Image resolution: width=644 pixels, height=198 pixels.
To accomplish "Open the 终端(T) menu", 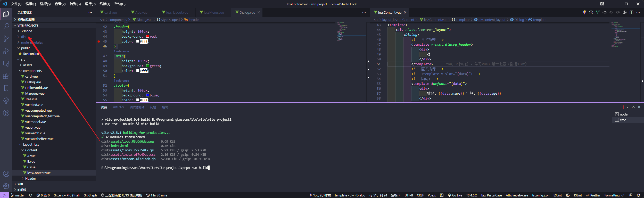I will tap(105, 4).
